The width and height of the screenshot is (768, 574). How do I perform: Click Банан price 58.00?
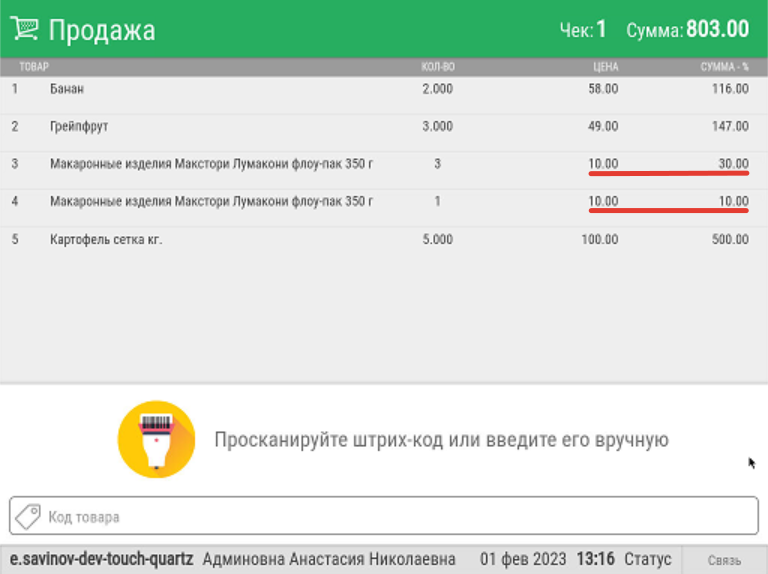603,89
